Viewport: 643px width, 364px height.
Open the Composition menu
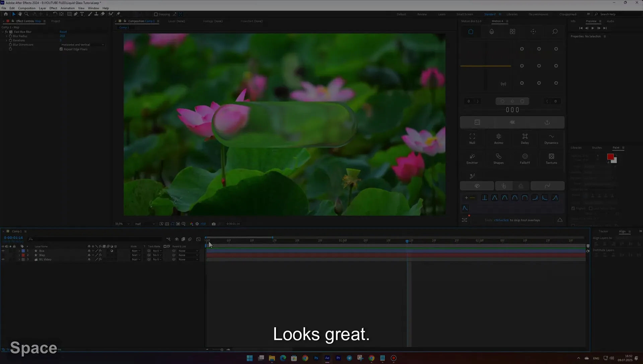click(x=26, y=8)
